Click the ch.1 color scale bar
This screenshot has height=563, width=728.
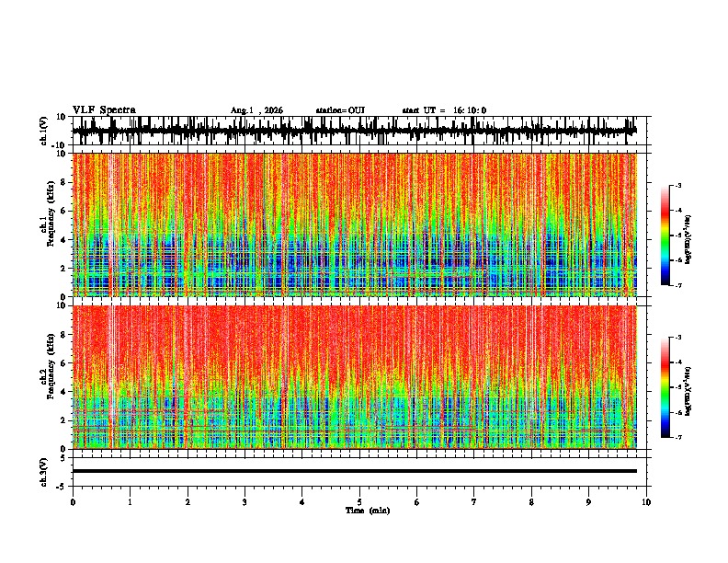665,236
